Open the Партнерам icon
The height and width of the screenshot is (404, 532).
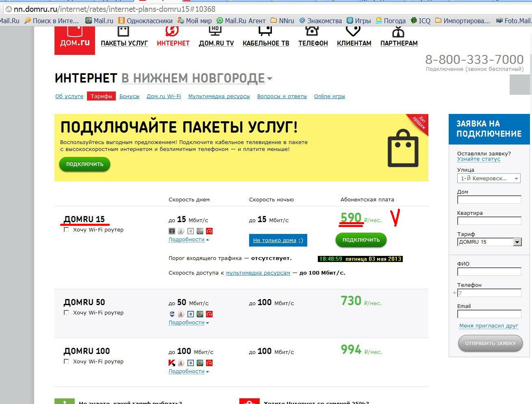coord(398,31)
